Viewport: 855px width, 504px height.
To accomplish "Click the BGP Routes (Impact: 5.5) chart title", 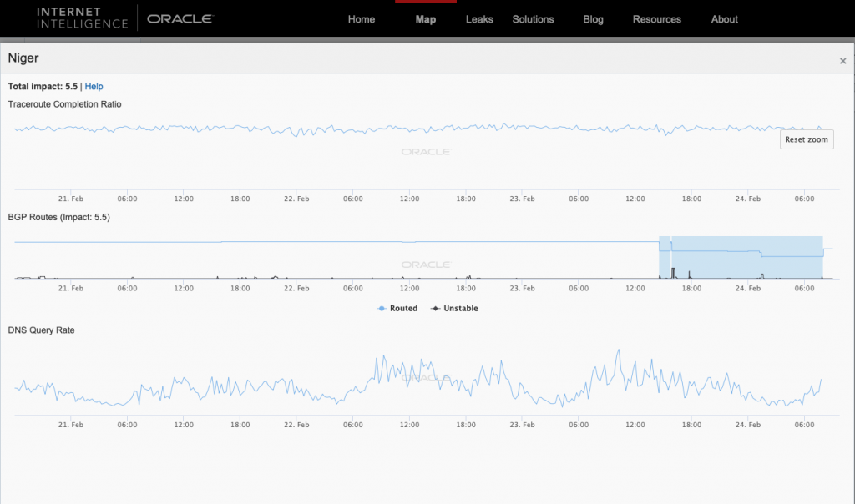I will click(x=59, y=218).
